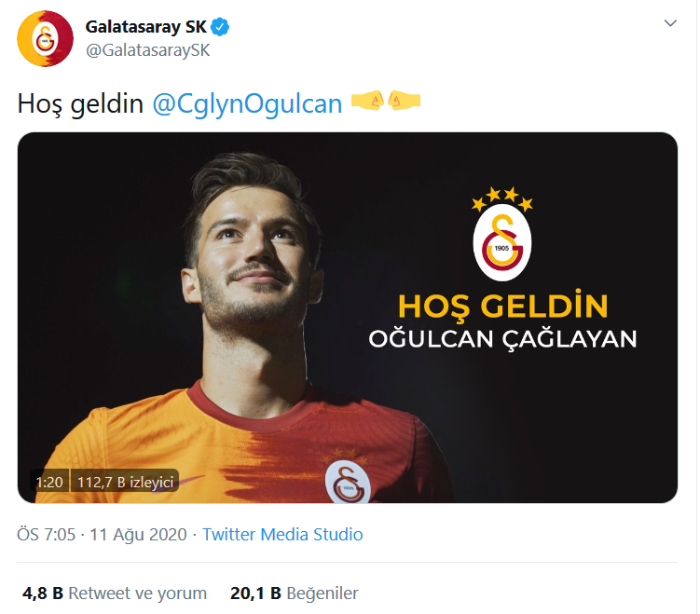700x614 pixels.
Task: Expand the tweet options chevron menu
Action: pos(670,22)
